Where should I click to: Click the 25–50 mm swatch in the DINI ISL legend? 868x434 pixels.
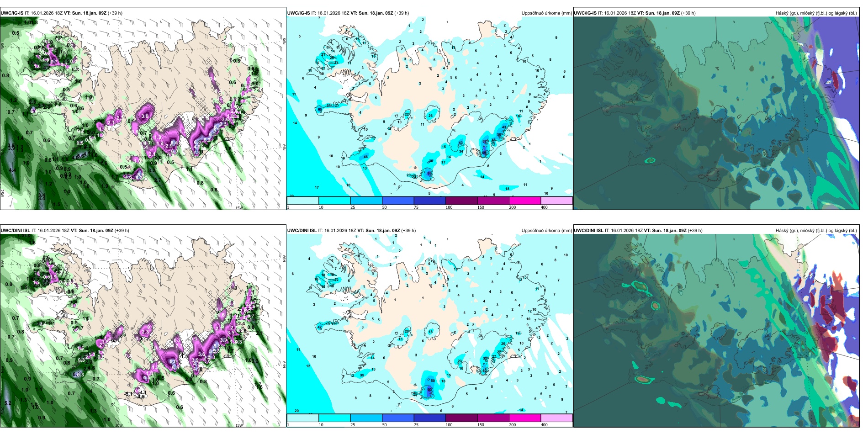pos(366,418)
